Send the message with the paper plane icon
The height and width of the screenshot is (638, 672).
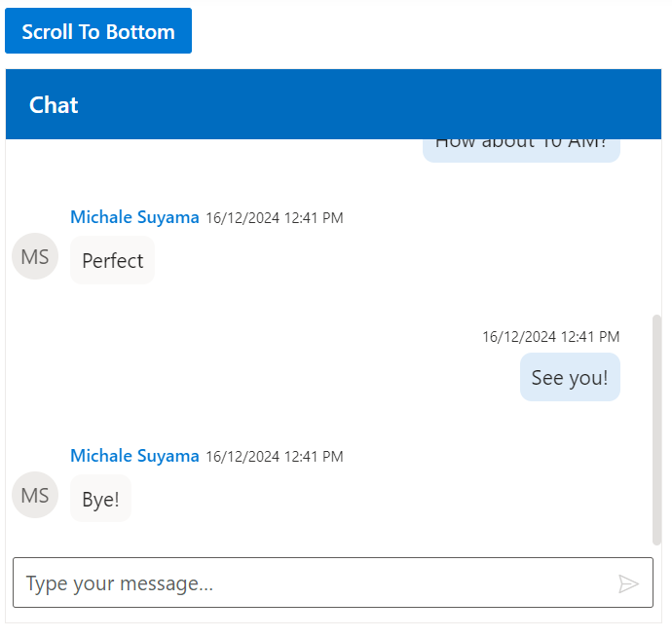click(x=628, y=583)
